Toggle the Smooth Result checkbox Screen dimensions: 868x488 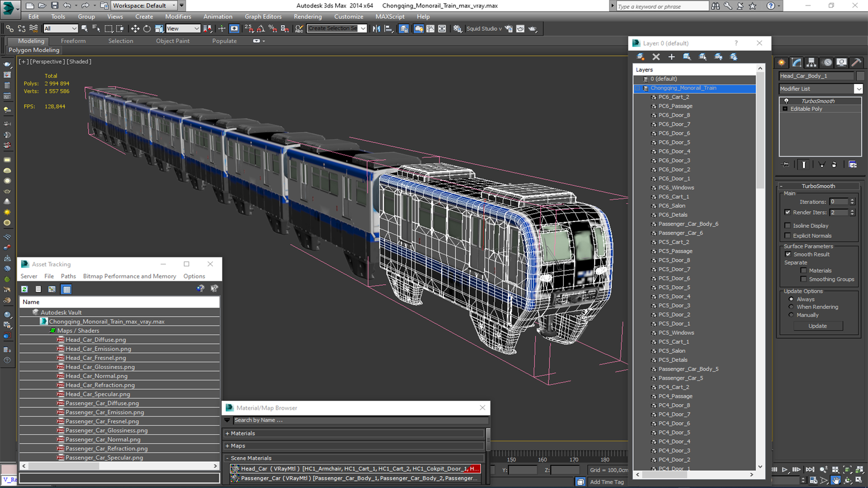[788, 254]
